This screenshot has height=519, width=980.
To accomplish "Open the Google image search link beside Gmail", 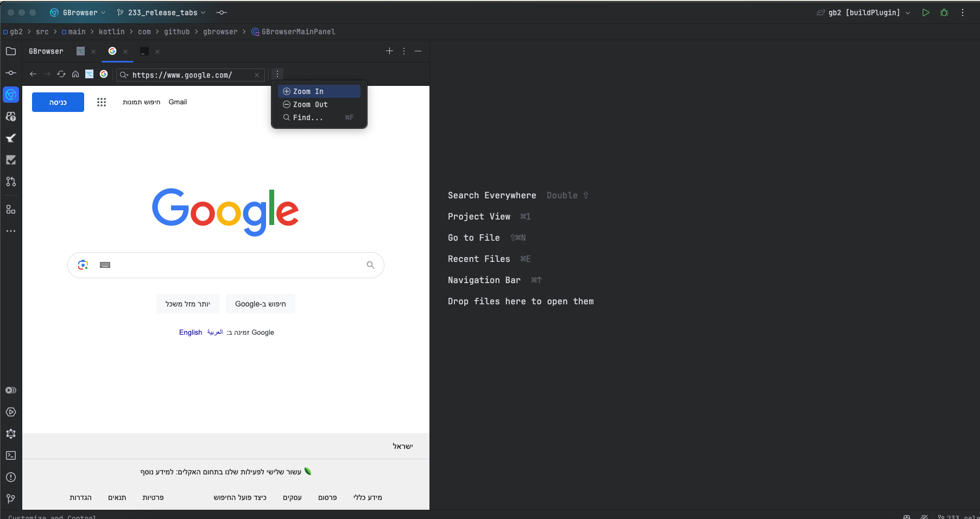I will click(142, 102).
